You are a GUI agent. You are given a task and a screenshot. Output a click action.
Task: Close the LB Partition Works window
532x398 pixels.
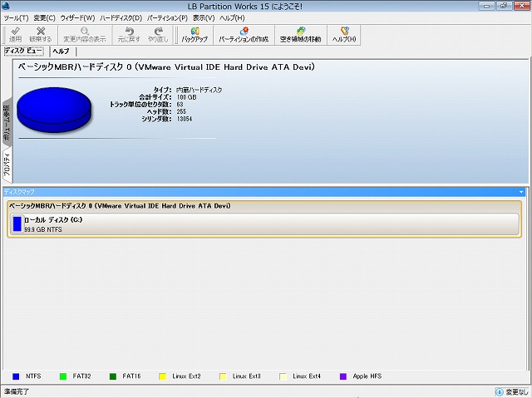click(522, 6)
